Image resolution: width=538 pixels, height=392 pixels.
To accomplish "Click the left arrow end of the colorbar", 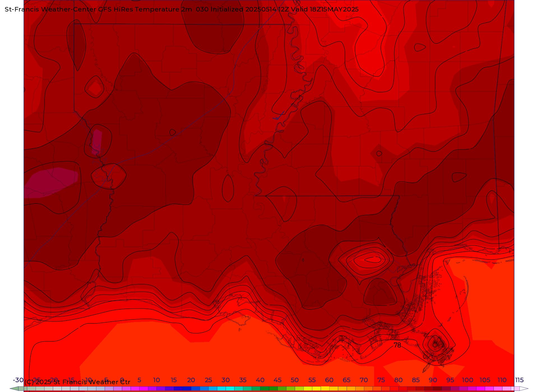I will [x=14, y=389].
